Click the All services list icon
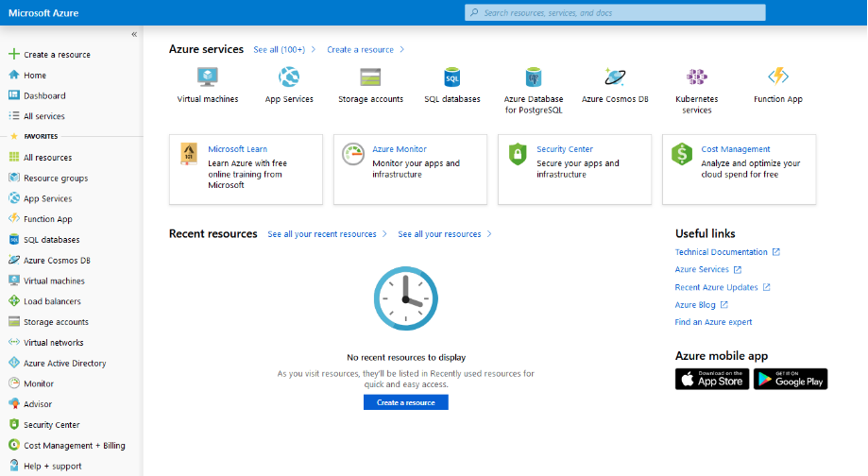868x476 pixels. tap(14, 115)
